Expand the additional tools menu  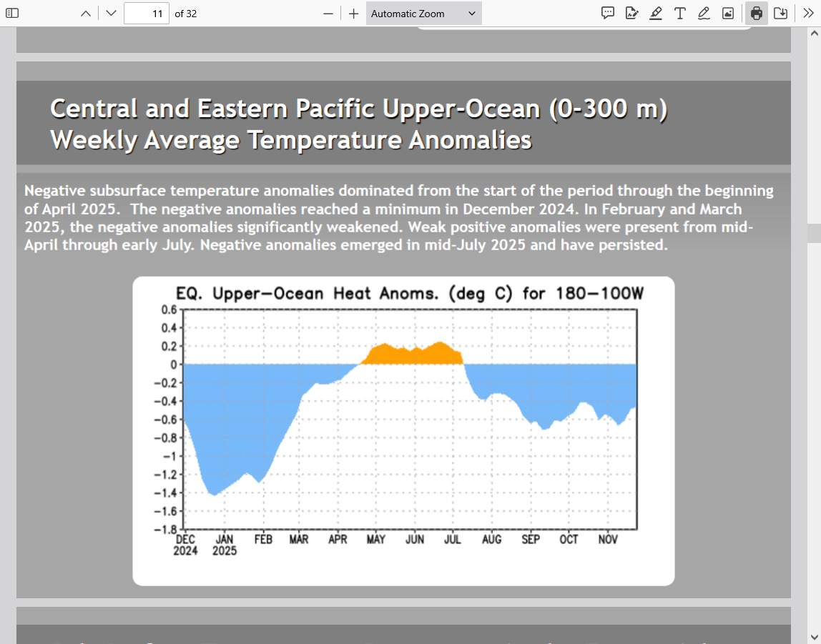(808, 14)
